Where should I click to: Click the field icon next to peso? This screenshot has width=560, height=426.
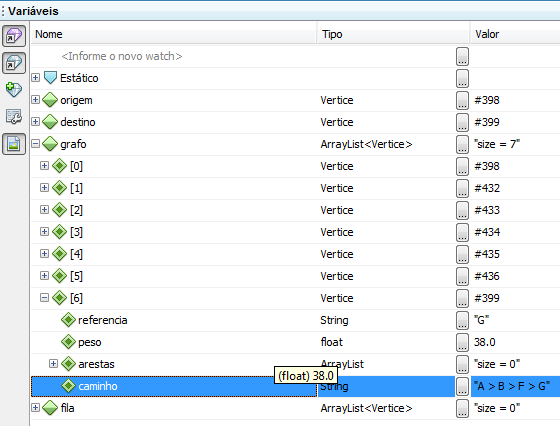tap(68, 342)
